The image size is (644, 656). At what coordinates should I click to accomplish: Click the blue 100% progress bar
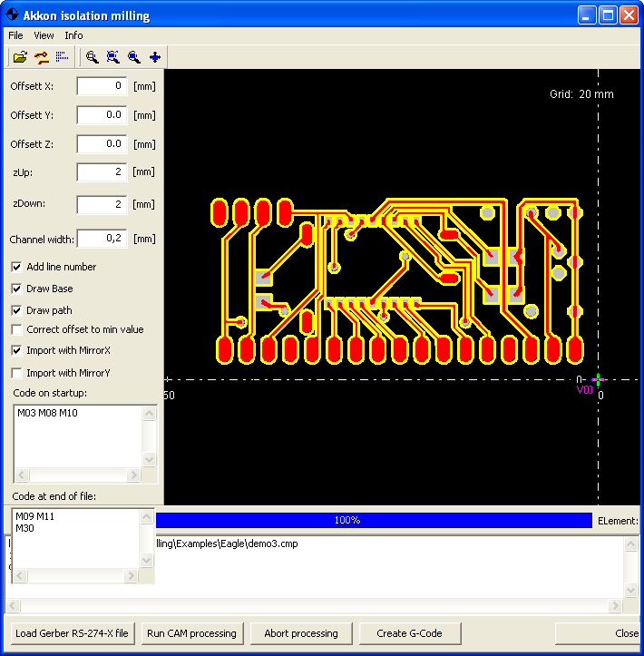[x=373, y=521]
